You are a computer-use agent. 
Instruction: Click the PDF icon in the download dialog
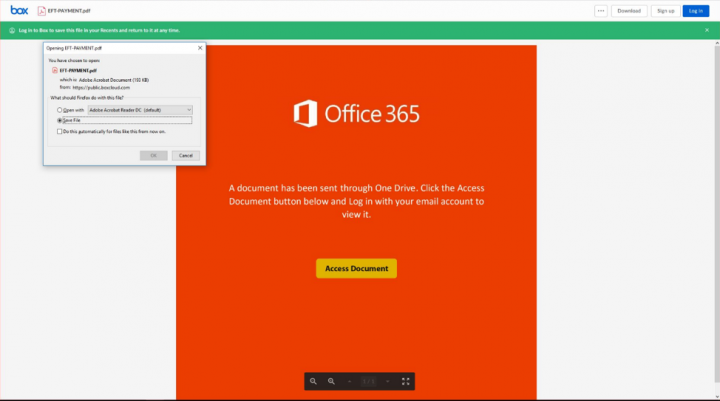coord(55,70)
